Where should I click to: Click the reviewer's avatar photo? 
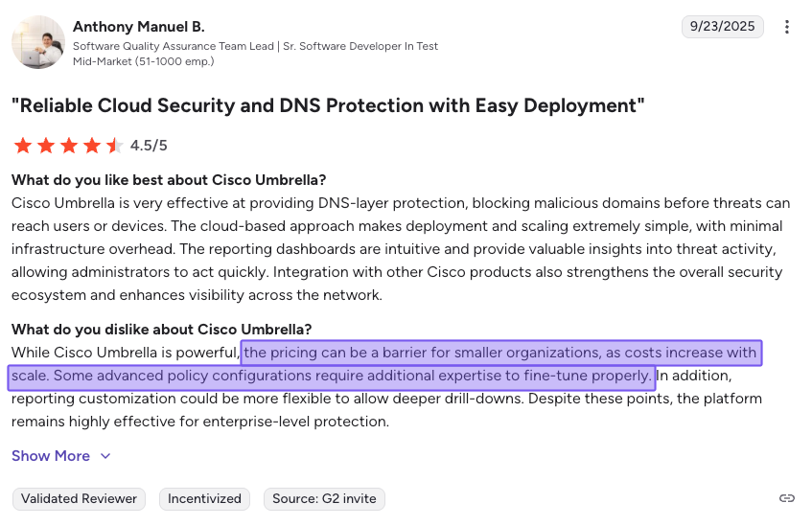point(37,43)
